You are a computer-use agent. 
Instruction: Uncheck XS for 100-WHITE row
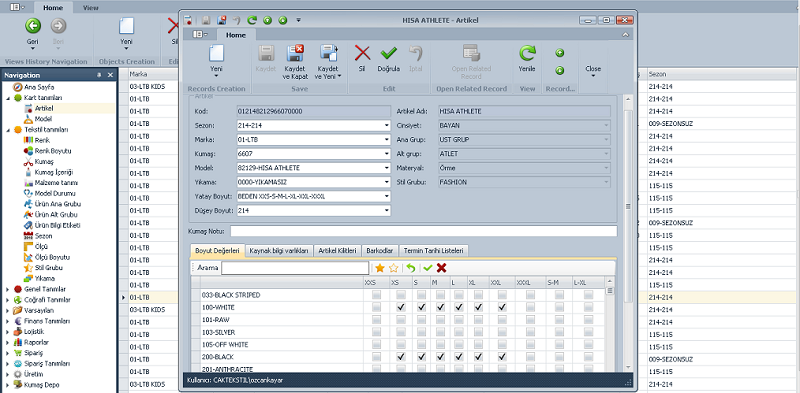401,307
